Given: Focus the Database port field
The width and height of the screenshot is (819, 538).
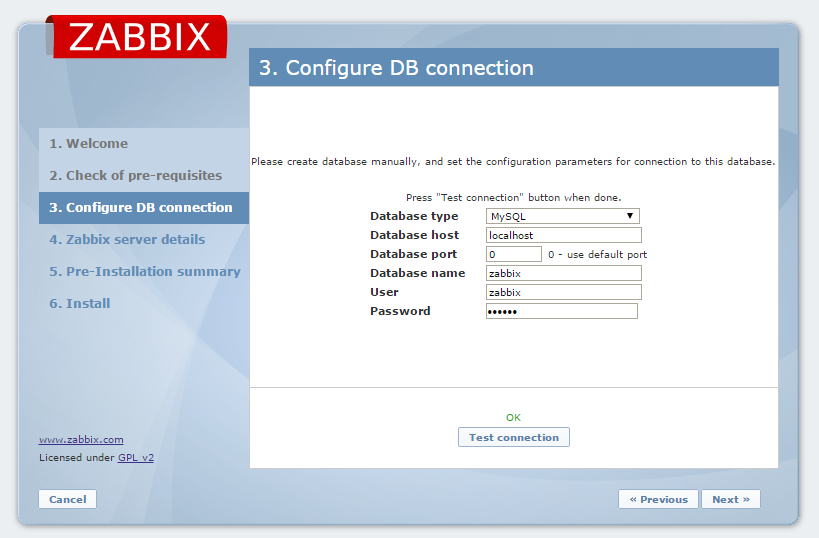Looking at the screenshot, I should point(513,254).
